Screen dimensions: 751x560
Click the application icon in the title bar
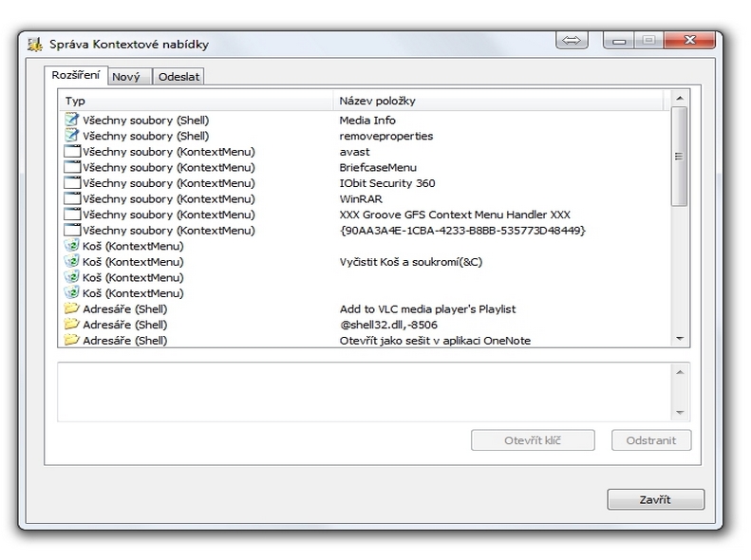coord(35,44)
